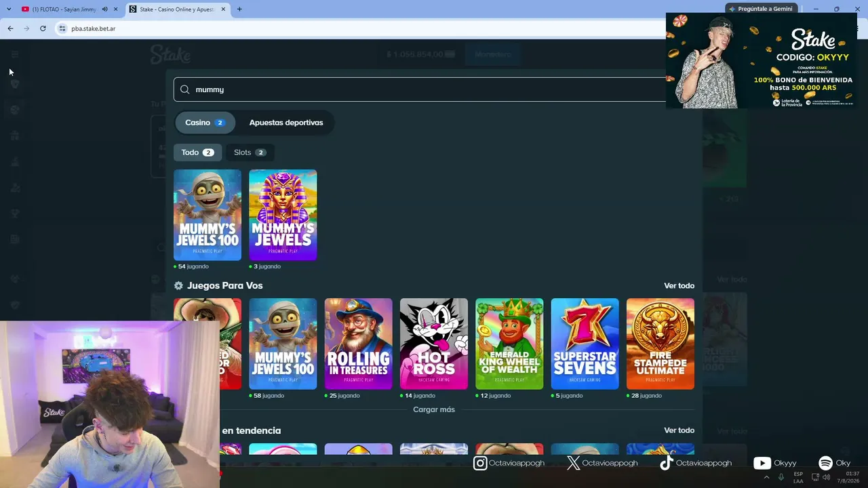The image size is (868, 488).
Task: Open the Superstar Sevens game
Action: coord(585,344)
